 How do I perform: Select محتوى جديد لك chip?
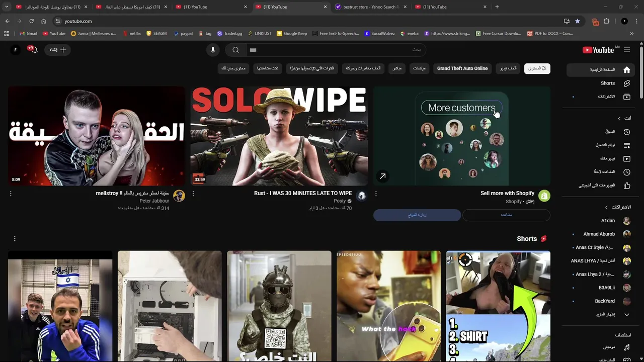[x=233, y=68]
